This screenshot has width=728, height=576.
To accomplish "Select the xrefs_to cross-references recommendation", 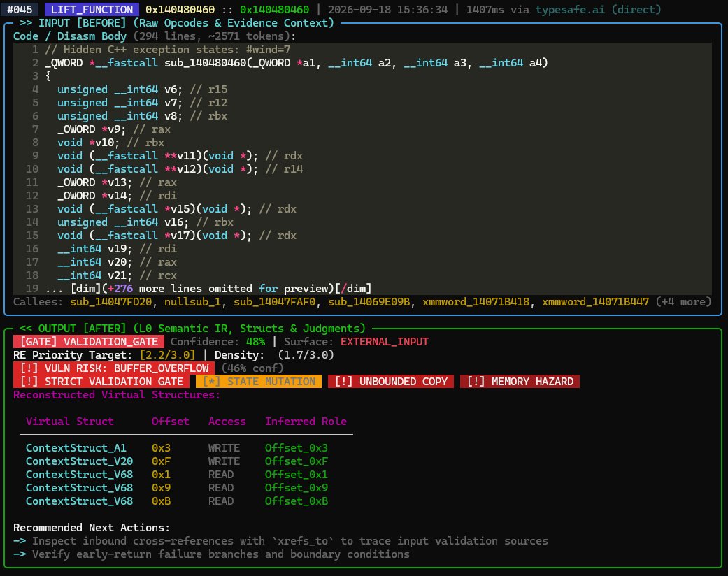I will [x=281, y=541].
